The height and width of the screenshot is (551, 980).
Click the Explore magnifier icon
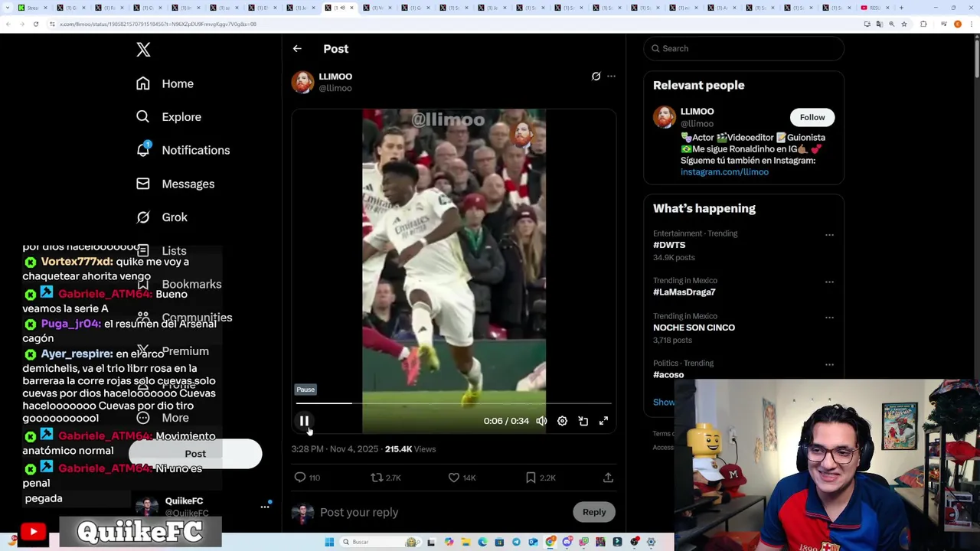(143, 117)
